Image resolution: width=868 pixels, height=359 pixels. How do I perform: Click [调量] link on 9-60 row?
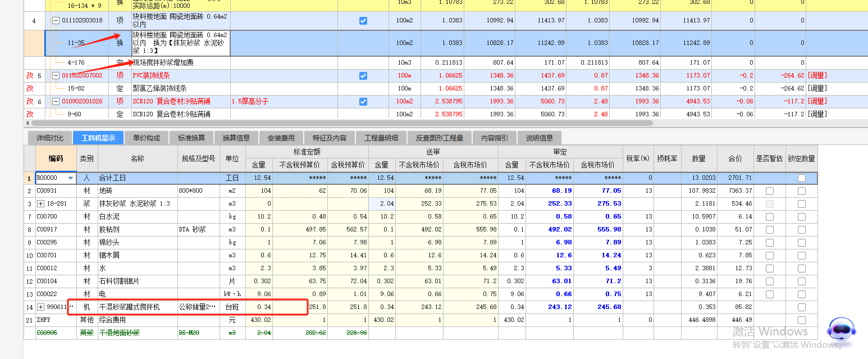[817, 114]
